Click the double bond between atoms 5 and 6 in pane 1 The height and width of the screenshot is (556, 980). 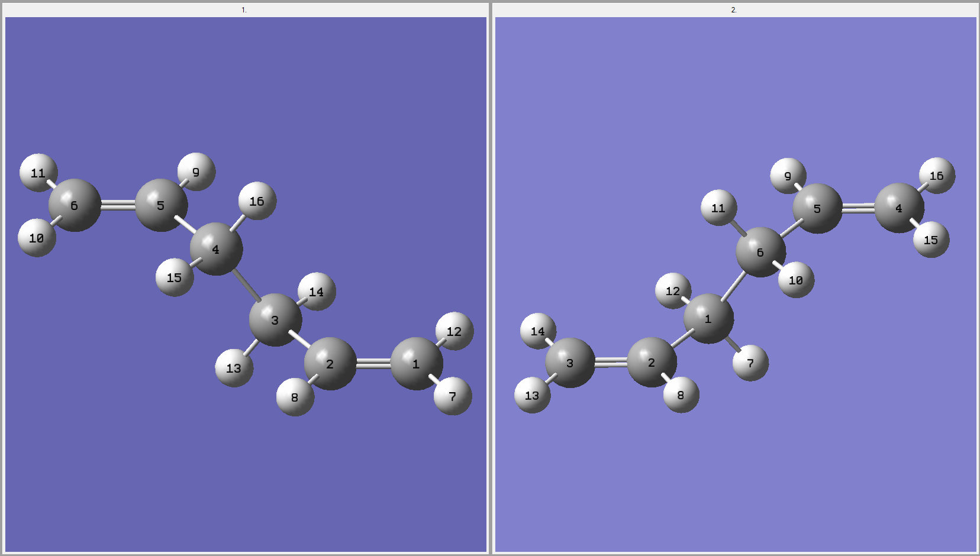(118, 205)
